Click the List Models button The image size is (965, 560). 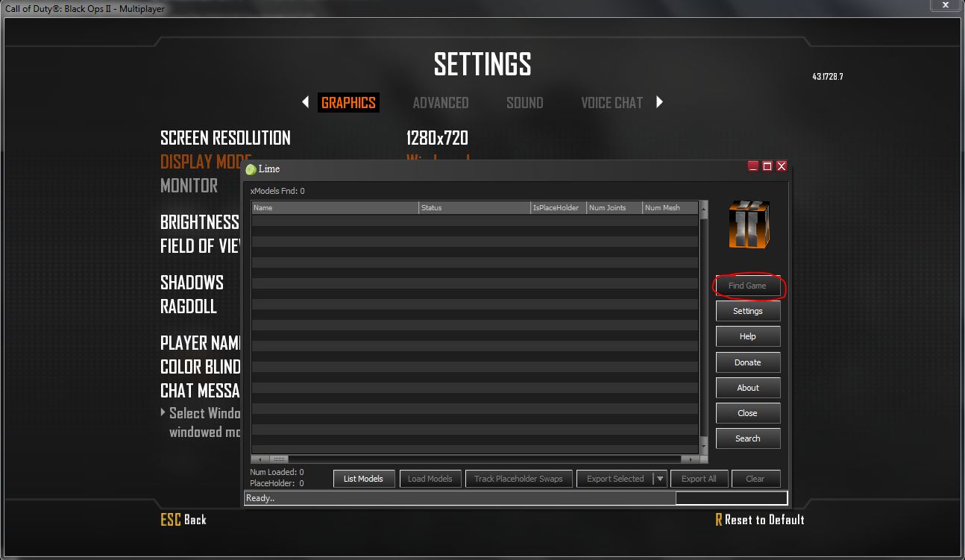pos(363,479)
